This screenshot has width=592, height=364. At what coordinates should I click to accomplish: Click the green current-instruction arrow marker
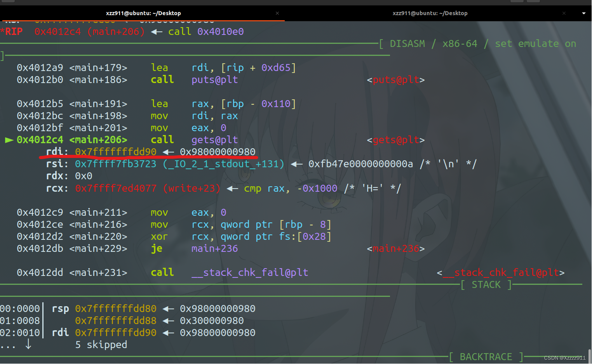point(9,140)
